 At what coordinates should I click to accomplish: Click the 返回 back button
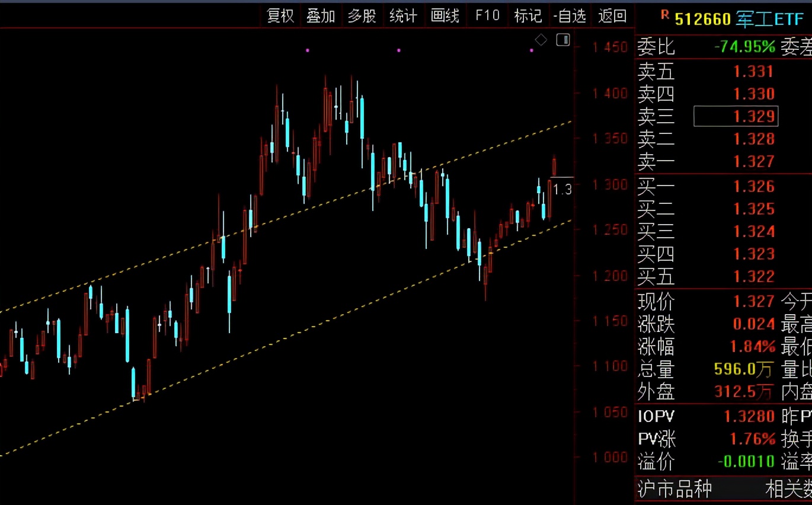tap(612, 16)
